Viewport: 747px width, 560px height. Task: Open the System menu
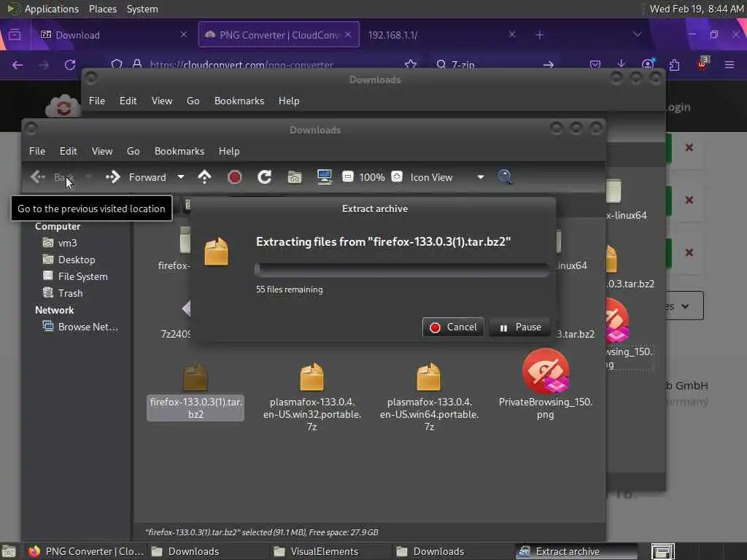(x=142, y=9)
